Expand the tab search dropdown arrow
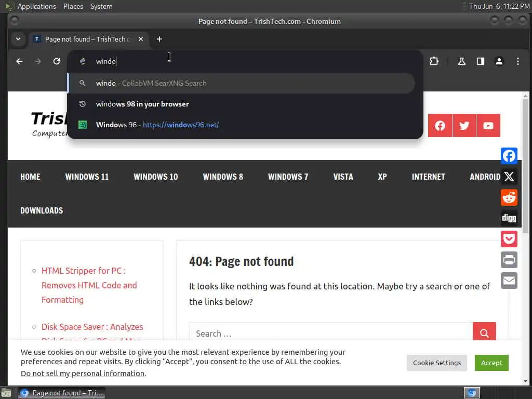The image size is (532, 399). 18,39
